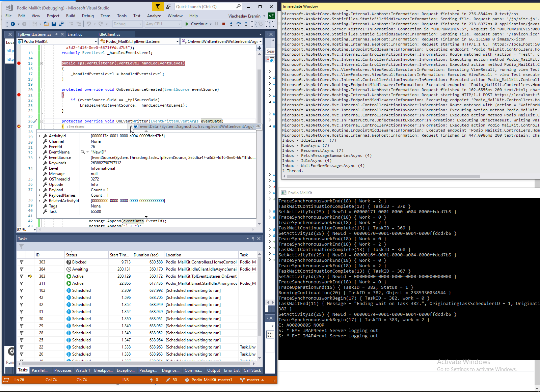This screenshot has height=392, width=540.
Task: Pin the Tasks panel with auto-hide icon
Action: pyautogui.click(x=253, y=239)
